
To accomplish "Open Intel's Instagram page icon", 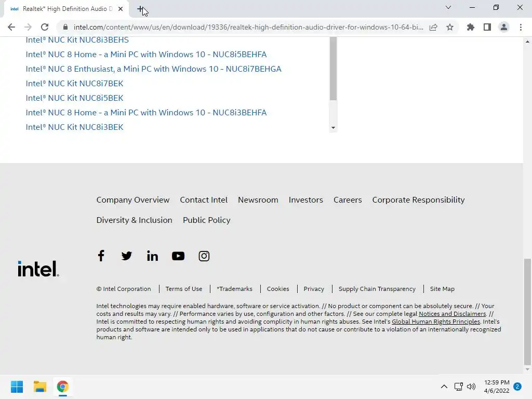I will [204, 256].
